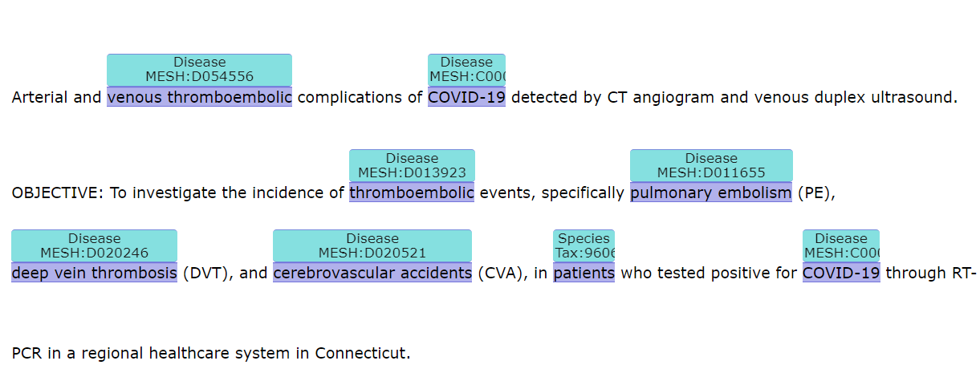Click highlighted COVID-19 after "tested positive for"
Screen dimensions: 980x377
841,274
